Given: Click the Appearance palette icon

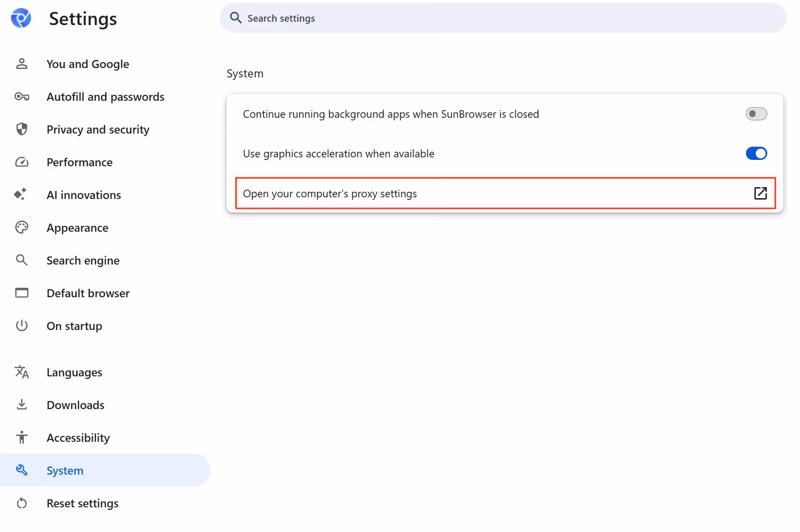Looking at the screenshot, I should pos(21,228).
